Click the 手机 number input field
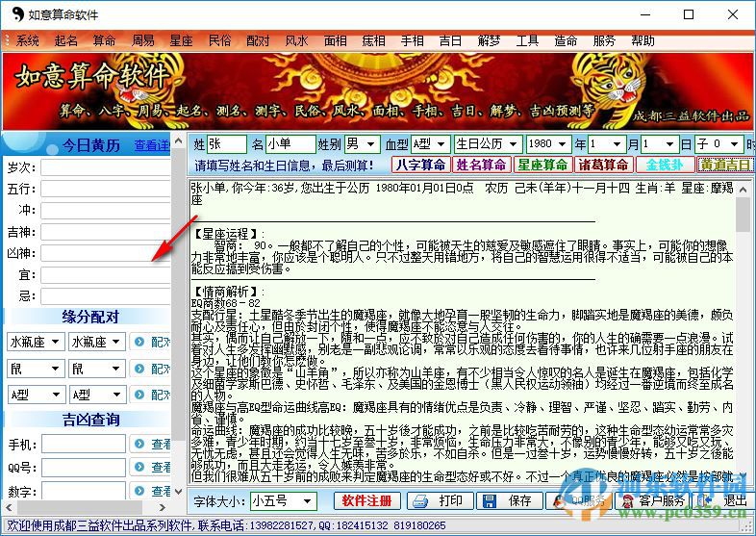 (x=84, y=444)
